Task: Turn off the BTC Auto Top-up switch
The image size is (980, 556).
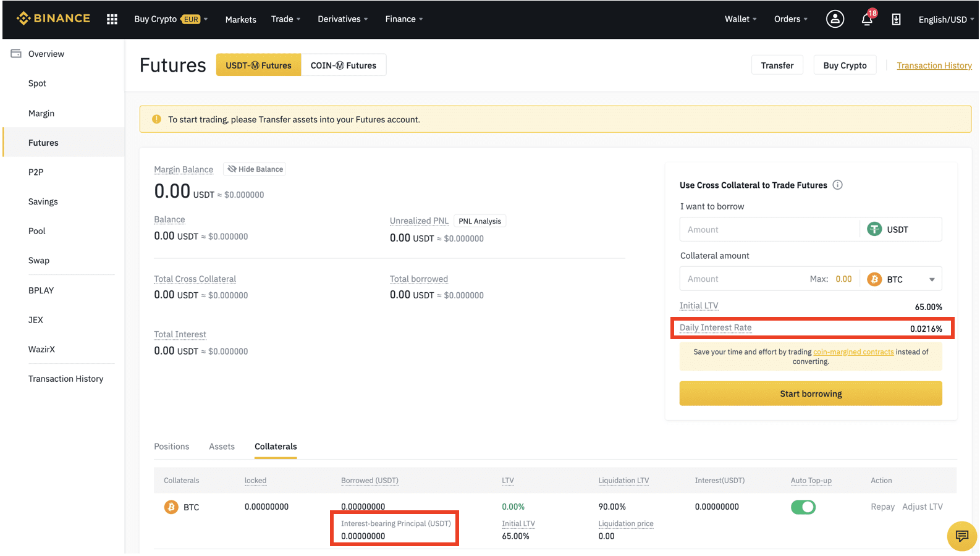Action: click(803, 507)
